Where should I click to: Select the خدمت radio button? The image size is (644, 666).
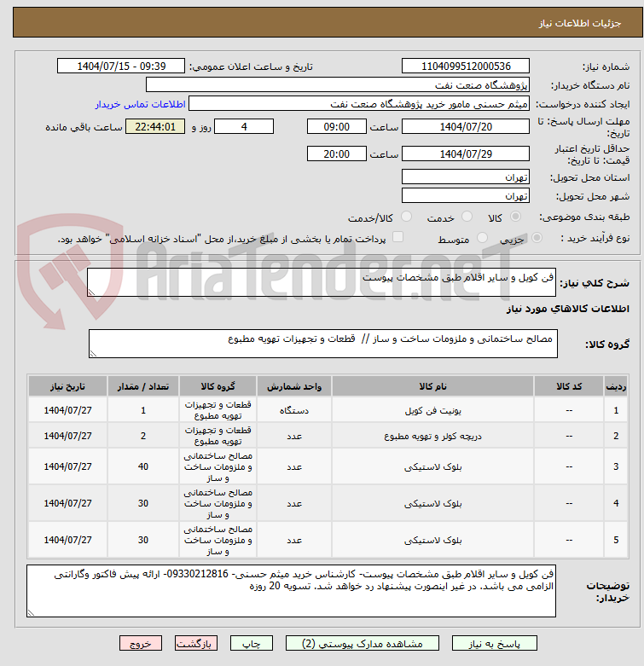[467, 217]
